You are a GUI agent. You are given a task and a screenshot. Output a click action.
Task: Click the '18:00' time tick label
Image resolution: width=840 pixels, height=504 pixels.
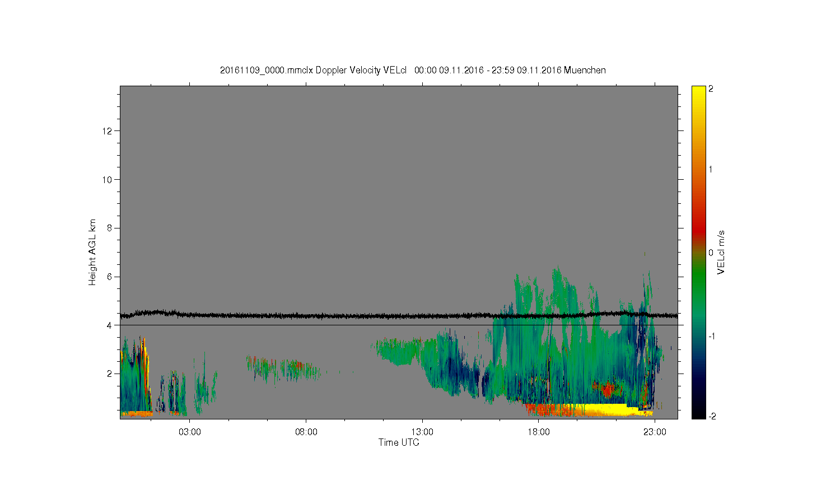point(538,432)
